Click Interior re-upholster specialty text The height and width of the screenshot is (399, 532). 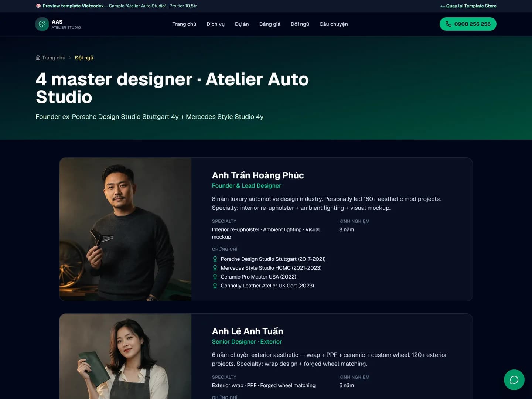pos(266,233)
